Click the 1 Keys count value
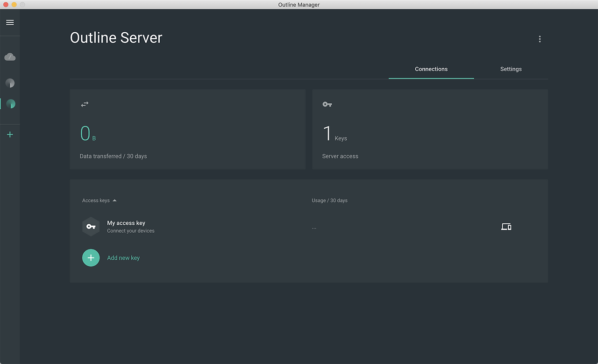Viewport: 598px width, 364px height. point(335,134)
